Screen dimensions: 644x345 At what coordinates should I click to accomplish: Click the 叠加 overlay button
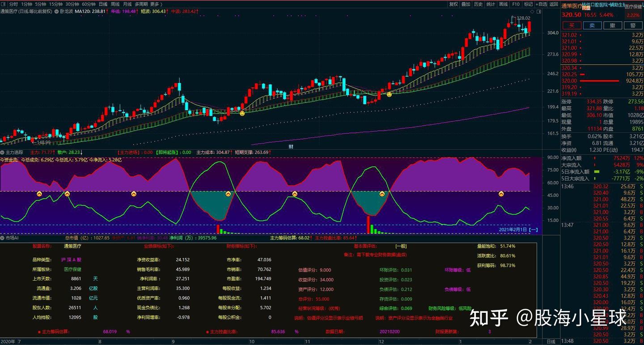pos(466,4)
